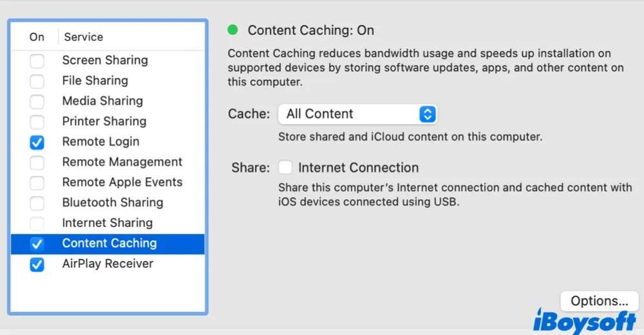The image size is (644, 335).
Task: Click the On column header
Action: click(x=37, y=37)
